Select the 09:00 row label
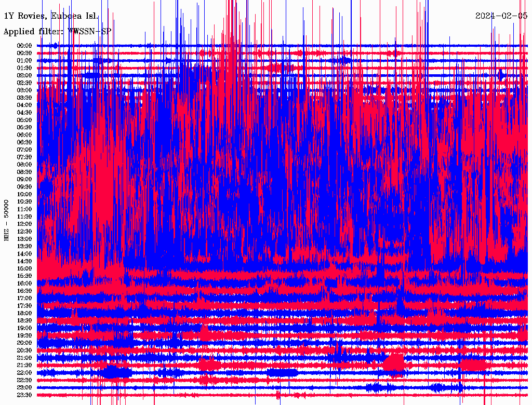This screenshot has height=405, width=532. (24, 180)
